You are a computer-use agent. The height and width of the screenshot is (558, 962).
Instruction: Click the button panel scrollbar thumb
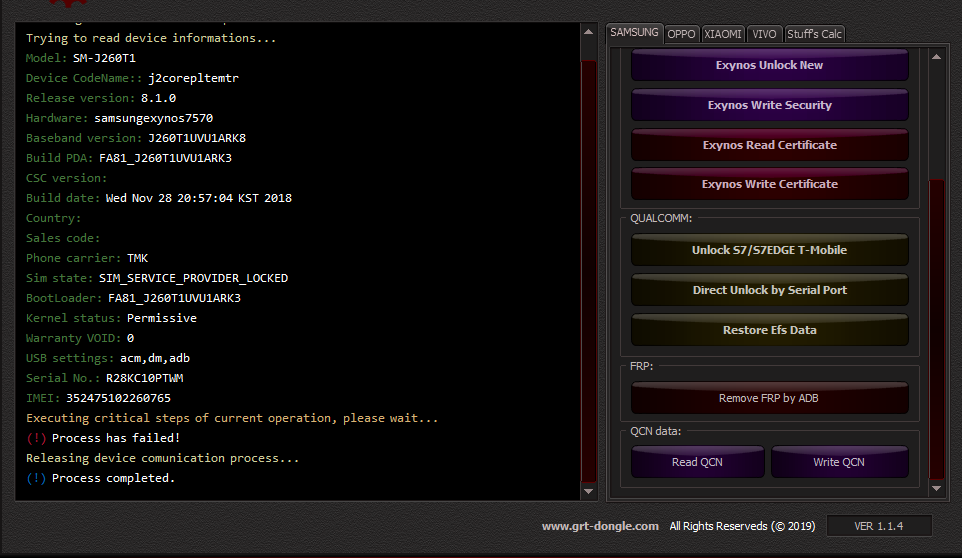[936, 328]
